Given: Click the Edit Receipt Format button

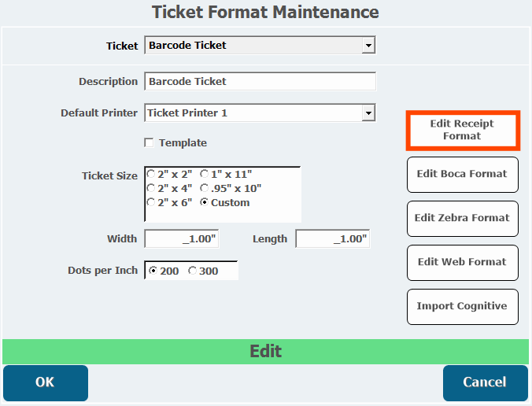Looking at the screenshot, I should [x=463, y=131].
